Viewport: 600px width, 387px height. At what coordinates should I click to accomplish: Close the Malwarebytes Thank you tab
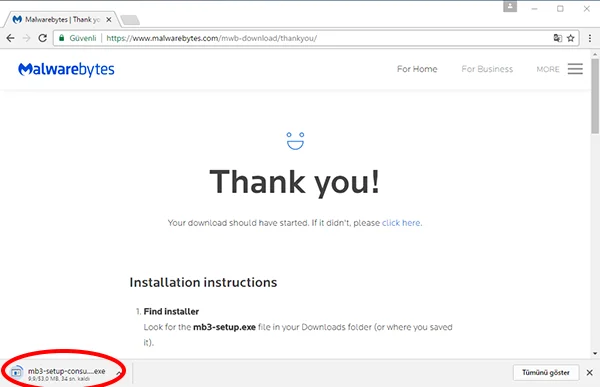[x=109, y=19]
